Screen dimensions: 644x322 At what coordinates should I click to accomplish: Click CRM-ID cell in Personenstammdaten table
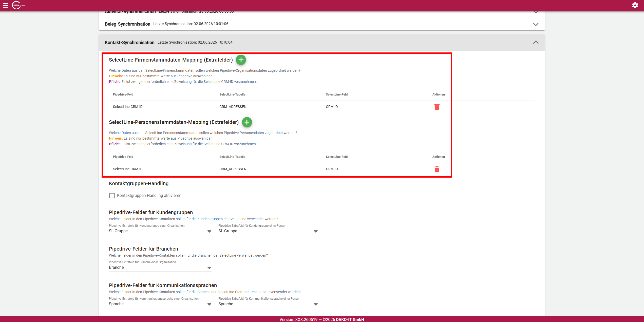pos(332,169)
